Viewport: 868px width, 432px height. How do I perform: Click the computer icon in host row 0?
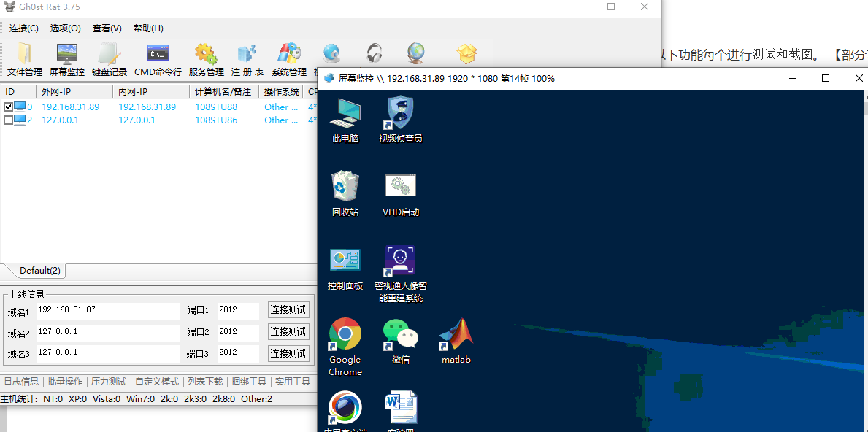pyautogui.click(x=20, y=107)
